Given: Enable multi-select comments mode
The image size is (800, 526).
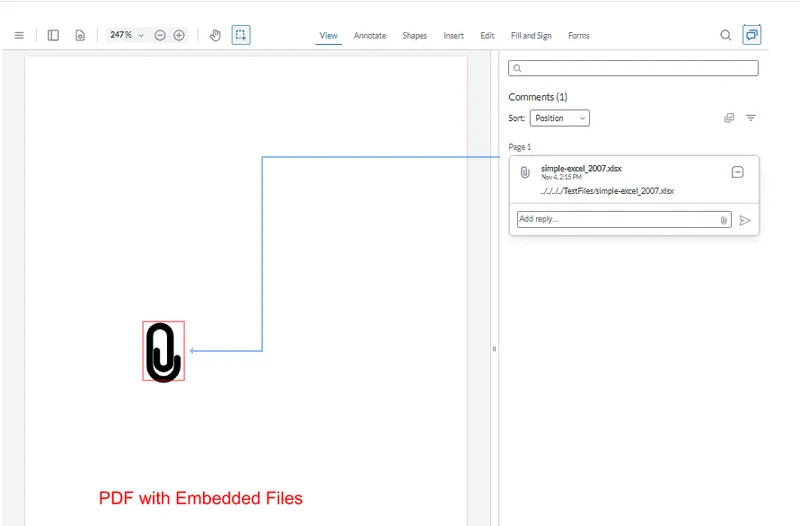Looking at the screenshot, I should coord(729,118).
